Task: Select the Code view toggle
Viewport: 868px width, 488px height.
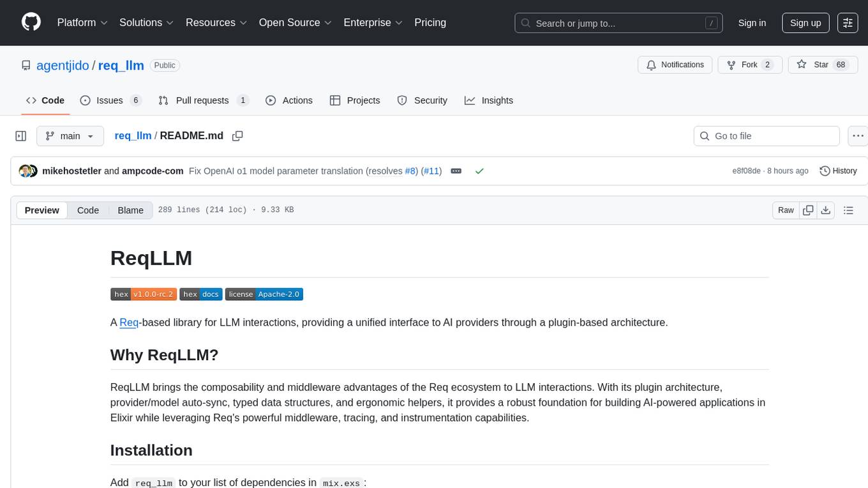Action: tap(88, 210)
